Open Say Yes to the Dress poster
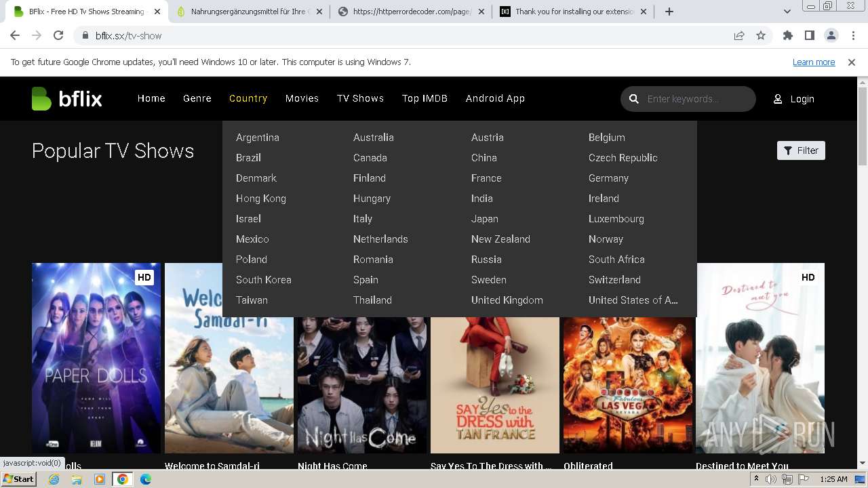The image size is (868, 488). point(495,385)
